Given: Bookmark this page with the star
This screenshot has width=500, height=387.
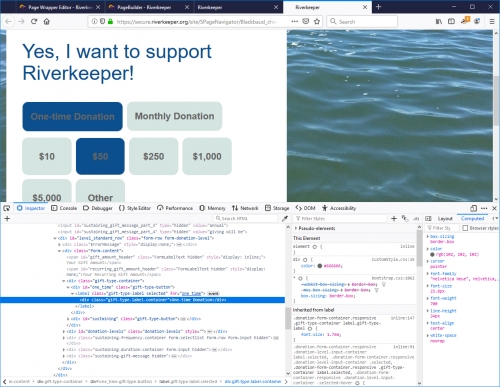Looking at the screenshot, I should click(317, 21).
